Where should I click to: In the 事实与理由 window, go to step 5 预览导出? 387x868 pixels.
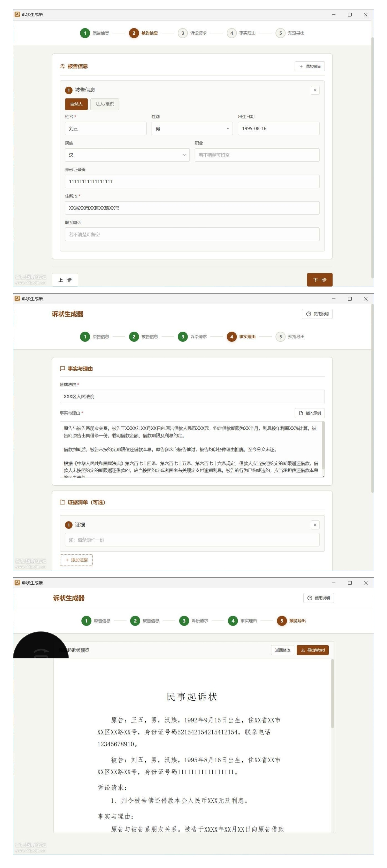click(290, 337)
